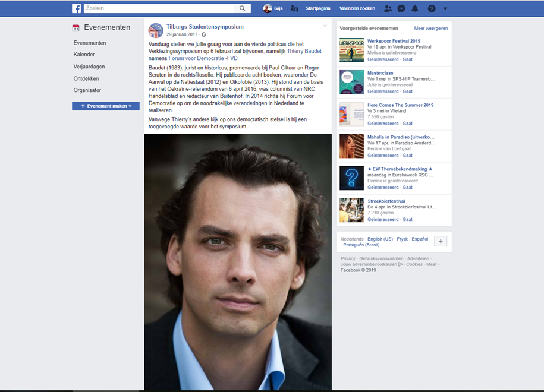The width and height of the screenshot is (544, 392).
Task: Open Verjaardagen in the sidebar
Action: (x=88, y=67)
